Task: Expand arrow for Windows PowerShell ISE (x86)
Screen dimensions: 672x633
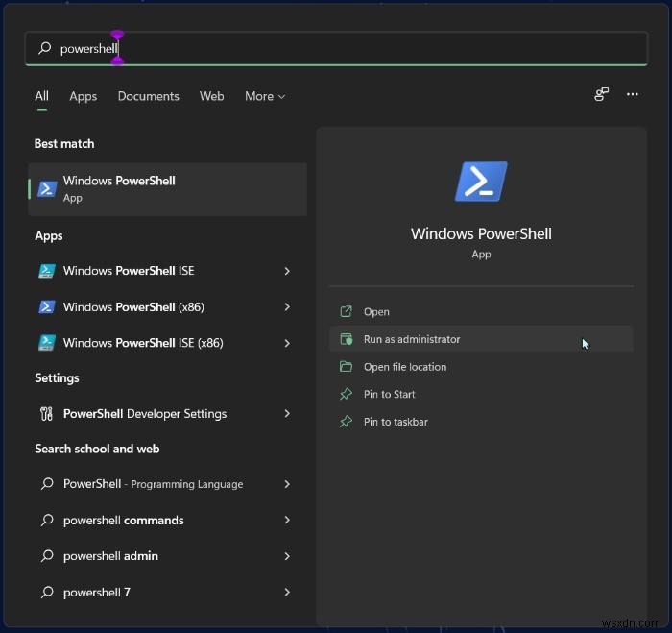Action: 287,343
